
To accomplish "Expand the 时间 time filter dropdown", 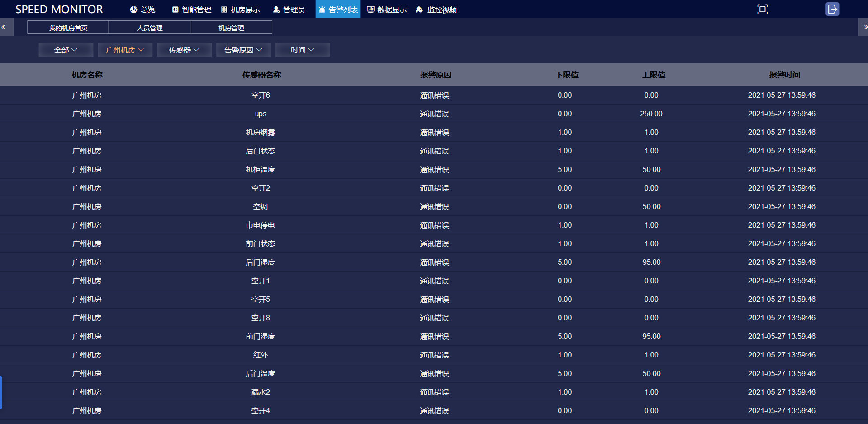I will pos(302,50).
